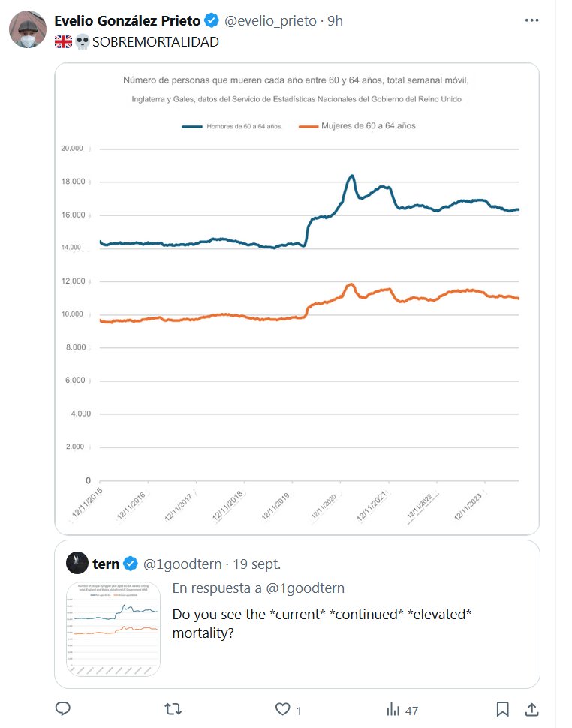Open the 9h timestamp link
Screen dimensions: 572x728
(x=335, y=21)
